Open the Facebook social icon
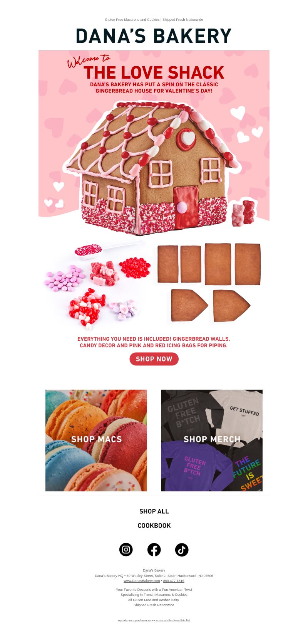Image resolution: width=308 pixels, height=644 pixels. coord(154,550)
